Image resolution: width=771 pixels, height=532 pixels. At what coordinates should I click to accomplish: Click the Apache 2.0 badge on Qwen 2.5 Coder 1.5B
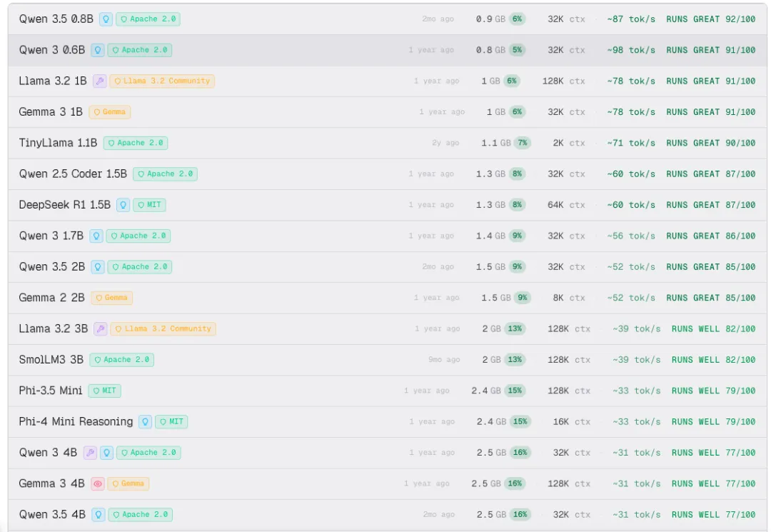[165, 174]
